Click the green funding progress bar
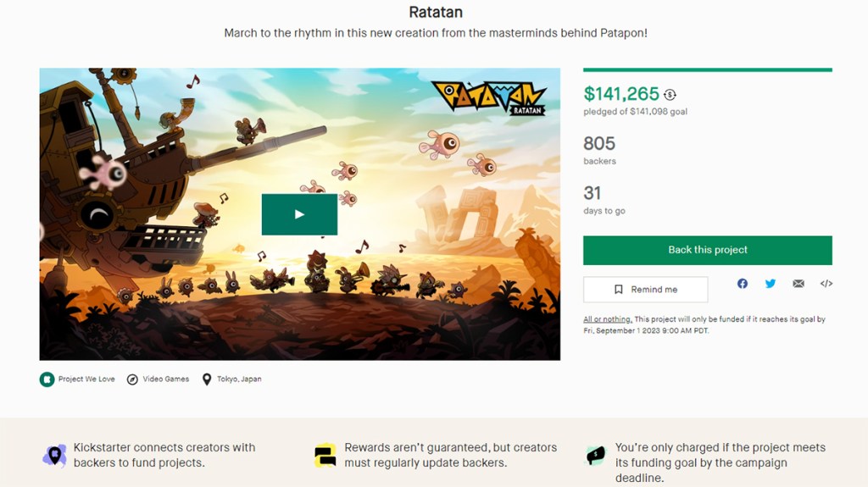This screenshot has height=487, width=868. click(x=708, y=69)
